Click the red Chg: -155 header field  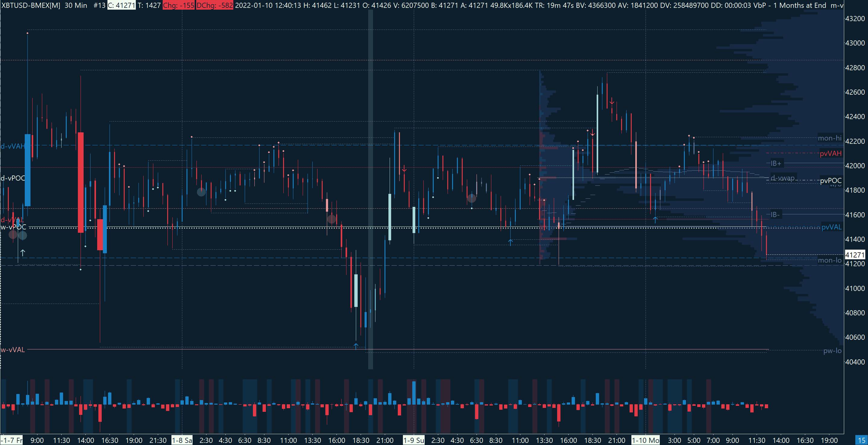coord(178,5)
